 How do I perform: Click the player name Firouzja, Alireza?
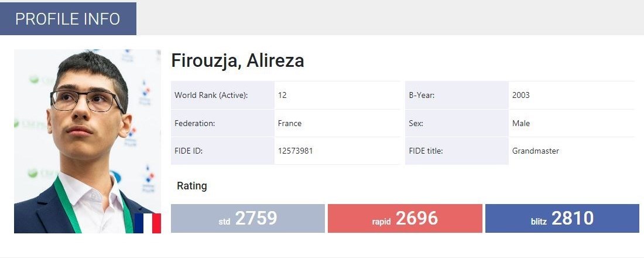[x=238, y=61]
